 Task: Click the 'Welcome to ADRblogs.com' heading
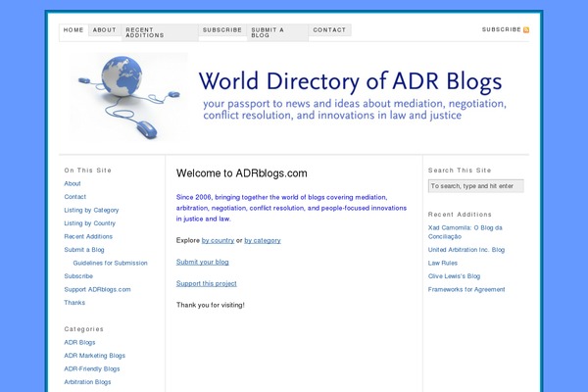pyautogui.click(x=242, y=173)
